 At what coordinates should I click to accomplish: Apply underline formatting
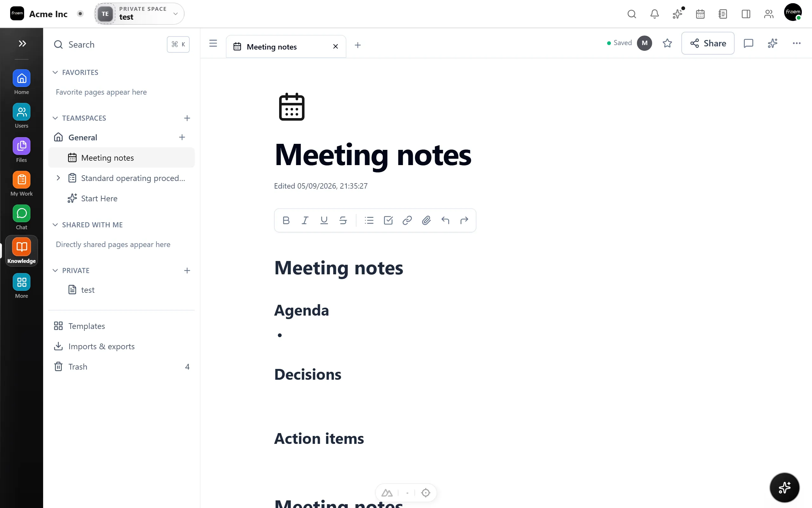(324, 220)
